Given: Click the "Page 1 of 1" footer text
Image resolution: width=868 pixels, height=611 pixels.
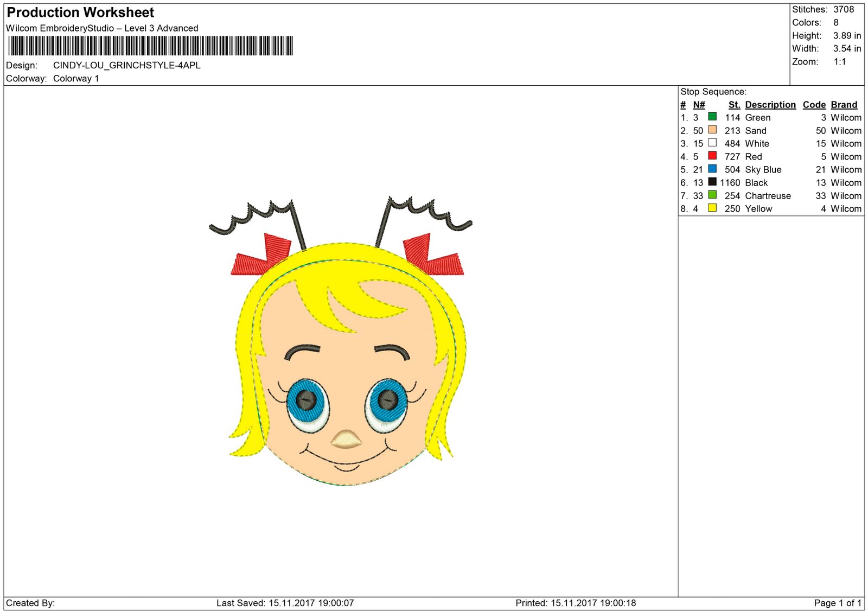Looking at the screenshot, I should coord(838,603).
